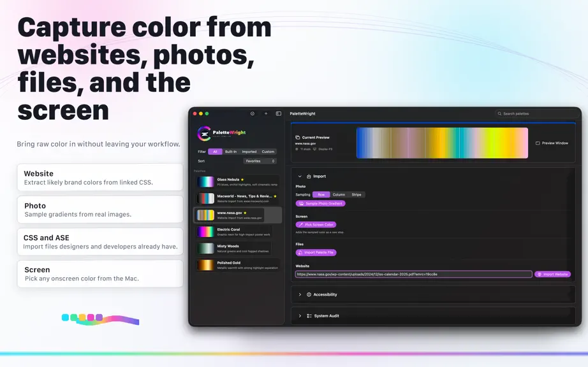Click the Current Preview stack icon

[297, 138]
